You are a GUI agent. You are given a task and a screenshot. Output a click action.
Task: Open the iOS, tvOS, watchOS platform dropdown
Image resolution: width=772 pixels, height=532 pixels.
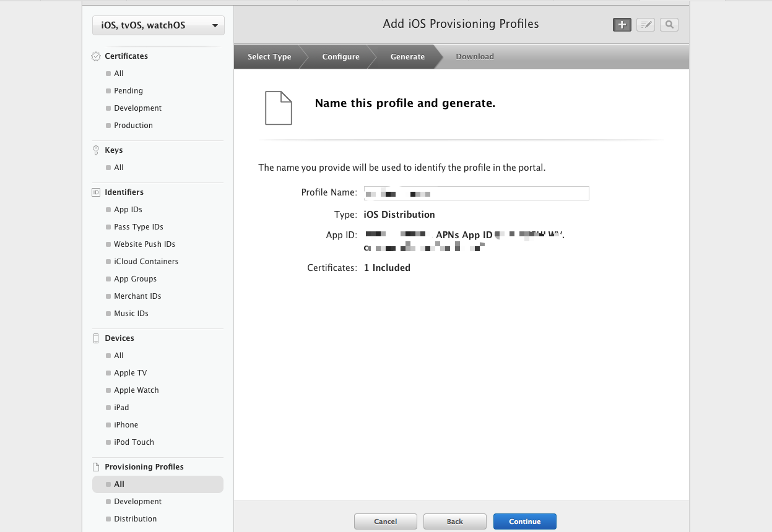pos(158,25)
